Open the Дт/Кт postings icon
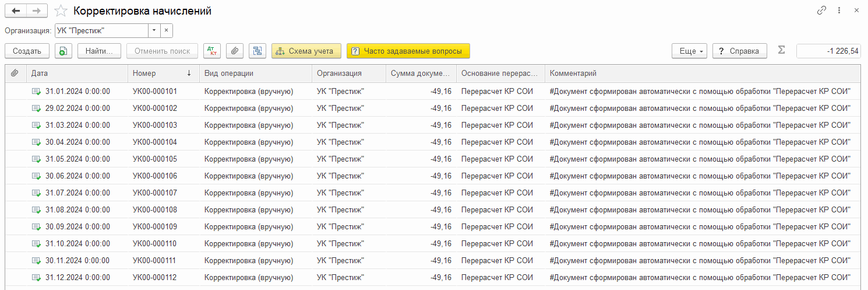 (212, 51)
